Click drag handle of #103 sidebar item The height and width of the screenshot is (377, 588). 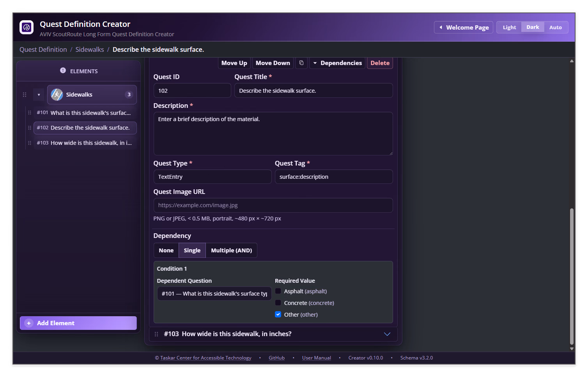click(30, 143)
